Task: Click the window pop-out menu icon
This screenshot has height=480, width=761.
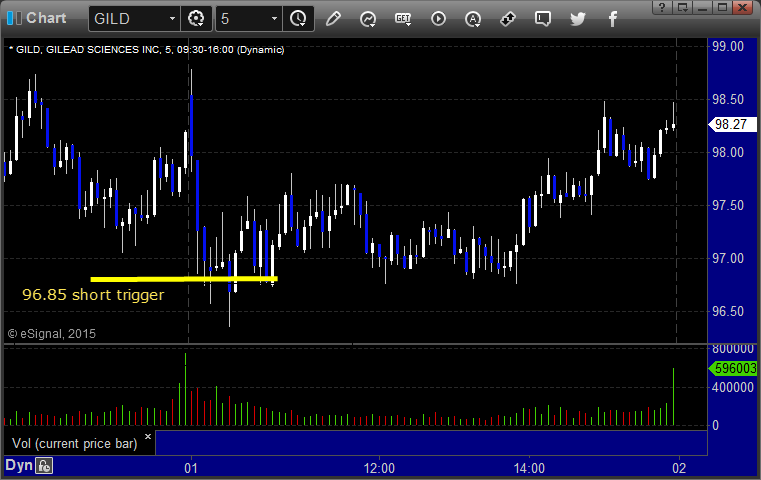Action: (x=682, y=7)
